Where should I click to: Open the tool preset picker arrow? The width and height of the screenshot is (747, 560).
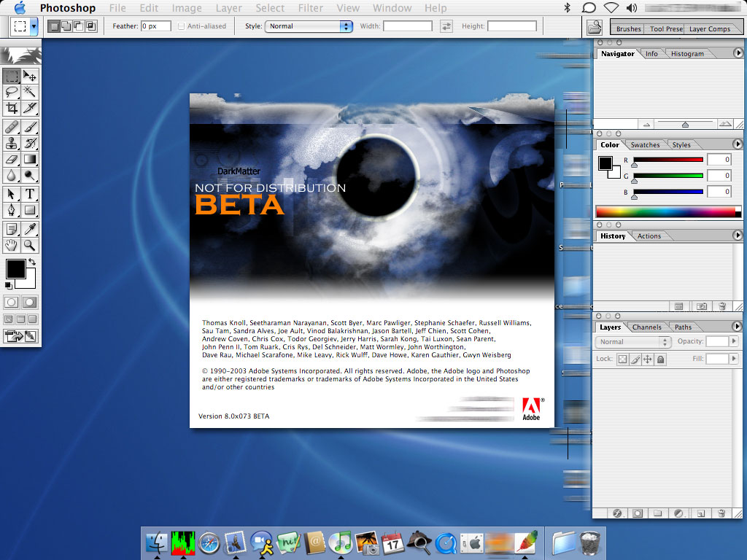coord(34,26)
